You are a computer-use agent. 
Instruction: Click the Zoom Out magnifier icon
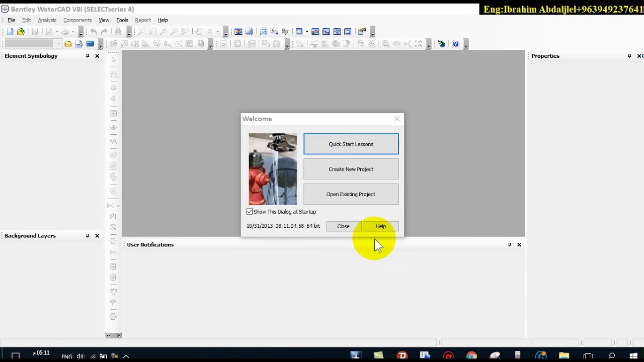pos(174,32)
